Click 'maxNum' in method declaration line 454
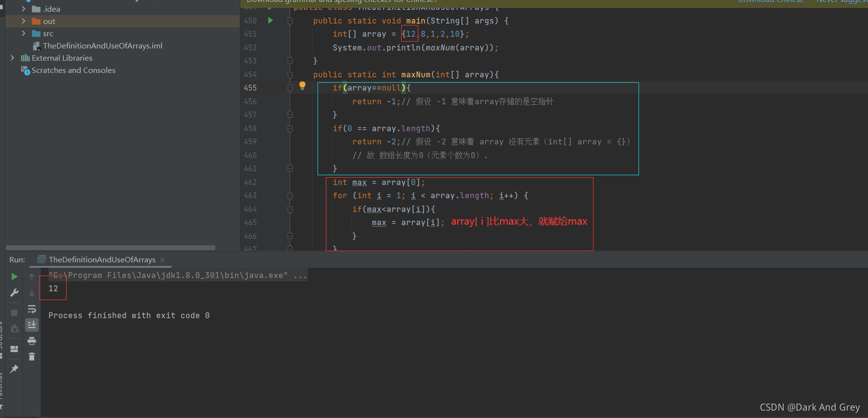Viewport: 868px width, 418px height. click(416, 75)
